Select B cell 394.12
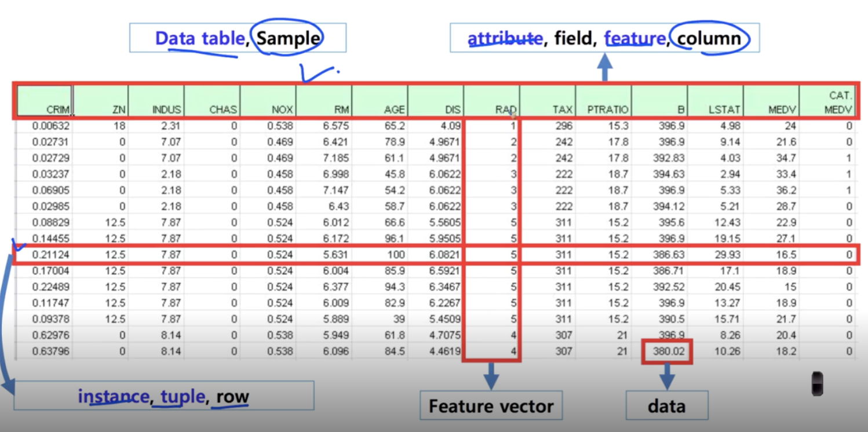Image resolution: width=868 pixels, height=432 pixels. pyautogui.click(x=668, y=206)
